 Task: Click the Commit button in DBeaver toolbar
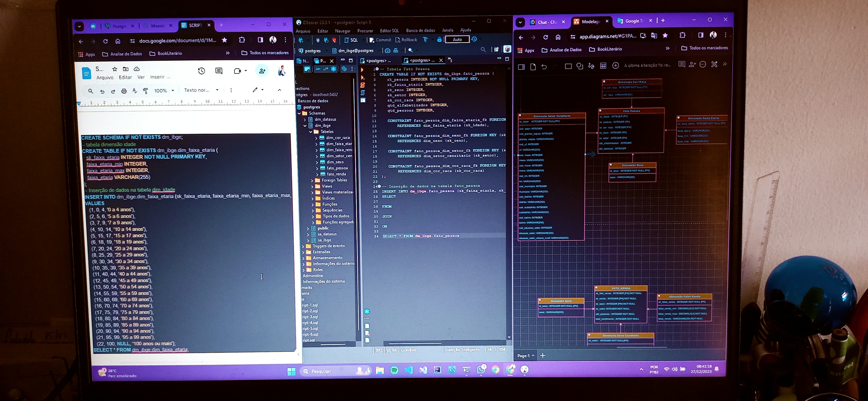(380, 40)
